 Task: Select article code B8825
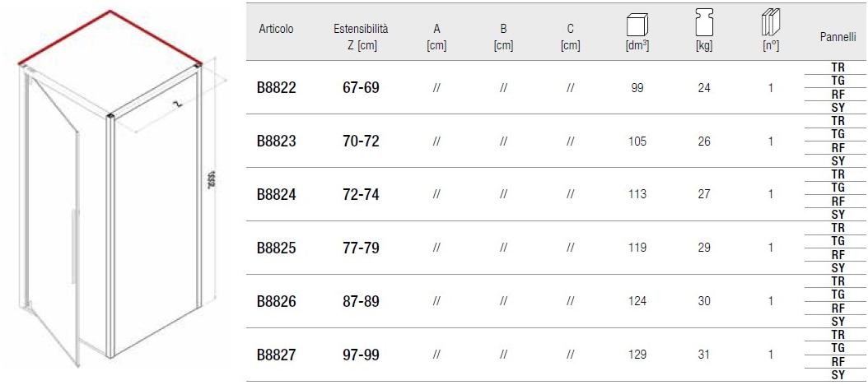point(277,248)
